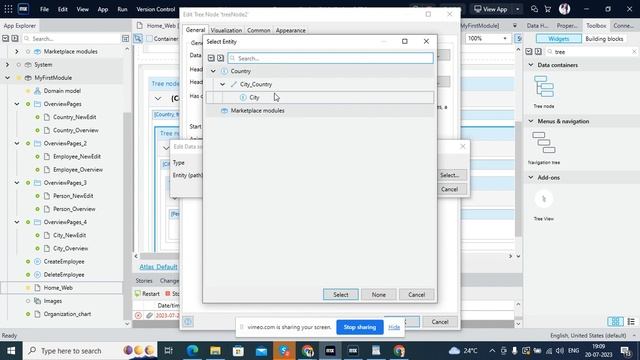The height and width of the screenshot is (360, 640).
Task: Click the City_Country association row
Action: coord(320,84)
